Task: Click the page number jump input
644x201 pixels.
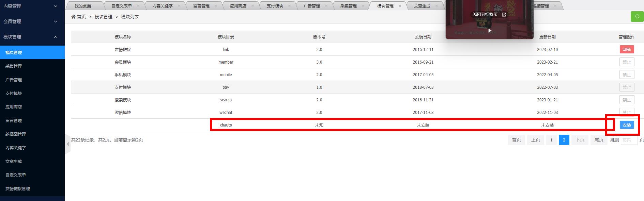Action: (629, 140)
